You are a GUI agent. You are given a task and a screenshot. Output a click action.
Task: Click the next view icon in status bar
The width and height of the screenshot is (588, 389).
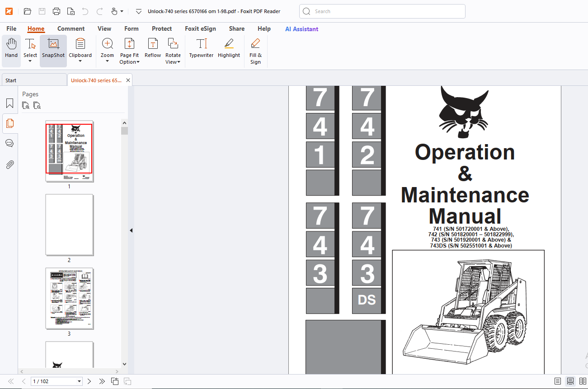point(127,381)
